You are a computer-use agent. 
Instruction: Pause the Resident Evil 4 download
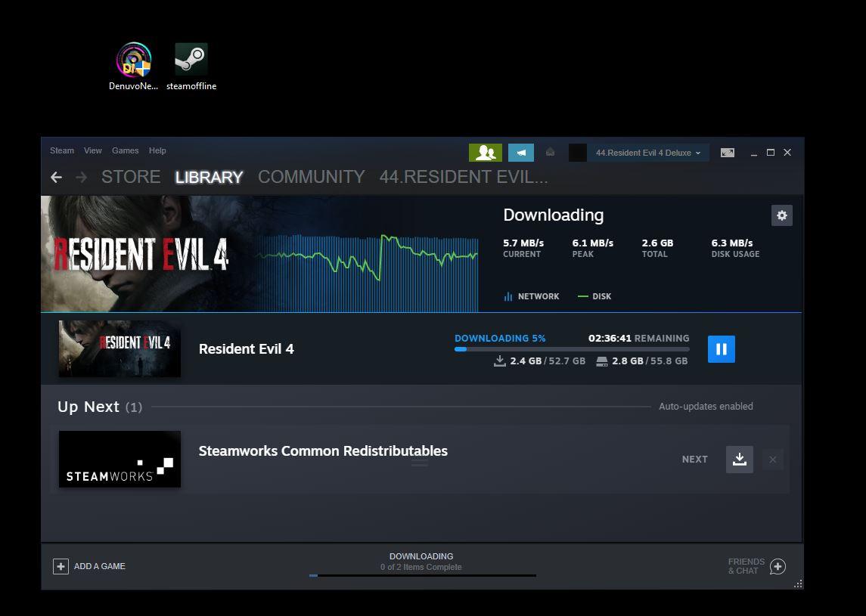coord(721,349)
